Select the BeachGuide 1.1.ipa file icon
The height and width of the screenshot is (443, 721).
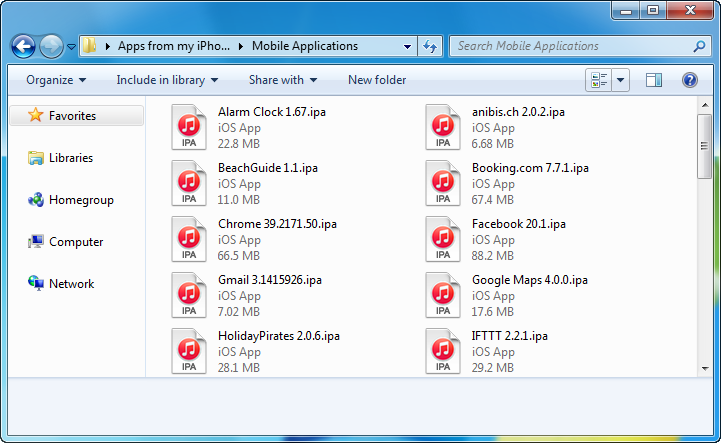pos(189,183)
